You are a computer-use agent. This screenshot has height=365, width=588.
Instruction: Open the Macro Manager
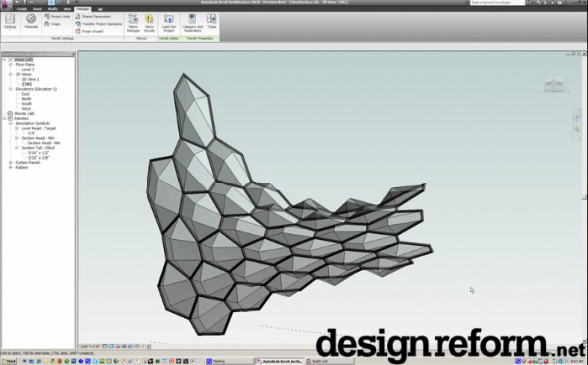pos(133,23)
